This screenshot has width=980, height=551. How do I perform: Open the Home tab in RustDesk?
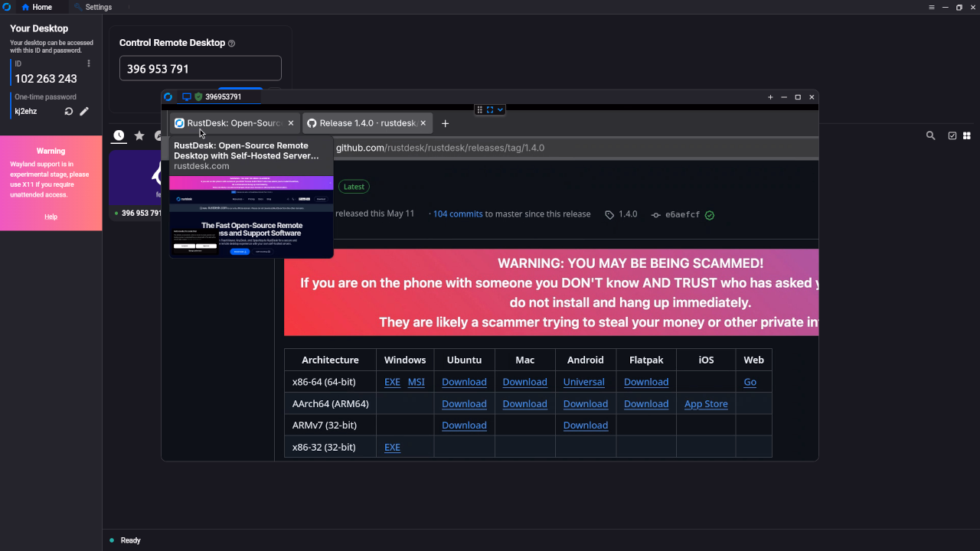(x=37, y=7)
